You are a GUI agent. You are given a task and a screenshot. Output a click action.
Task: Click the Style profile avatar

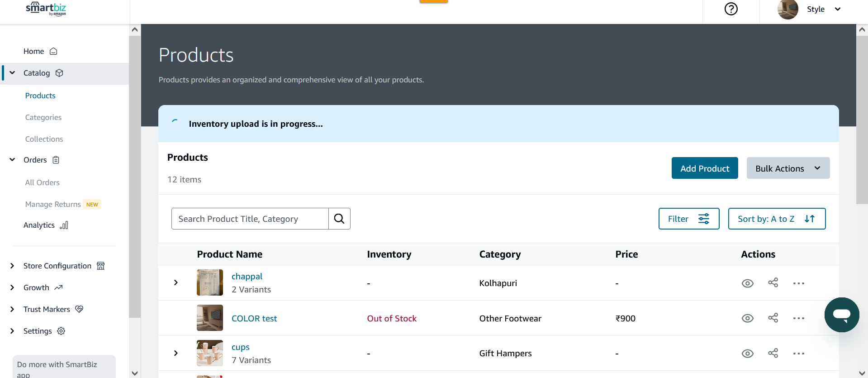[787, 10]
